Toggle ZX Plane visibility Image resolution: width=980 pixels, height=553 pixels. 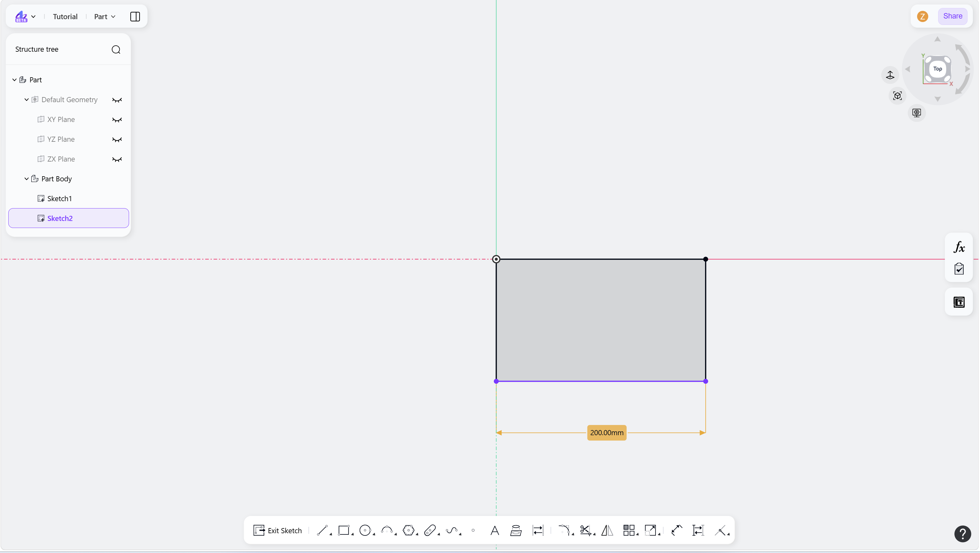click(x=117, y=159)
